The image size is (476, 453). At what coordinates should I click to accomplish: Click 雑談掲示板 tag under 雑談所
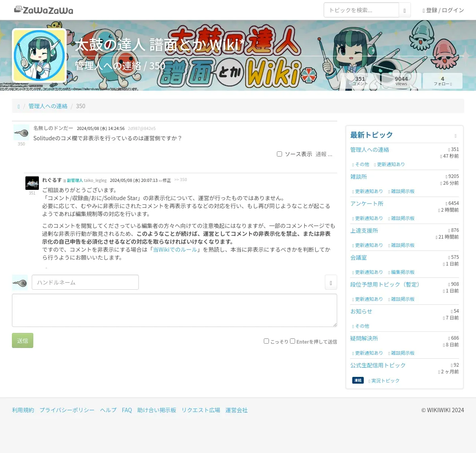tap(401, 191)
